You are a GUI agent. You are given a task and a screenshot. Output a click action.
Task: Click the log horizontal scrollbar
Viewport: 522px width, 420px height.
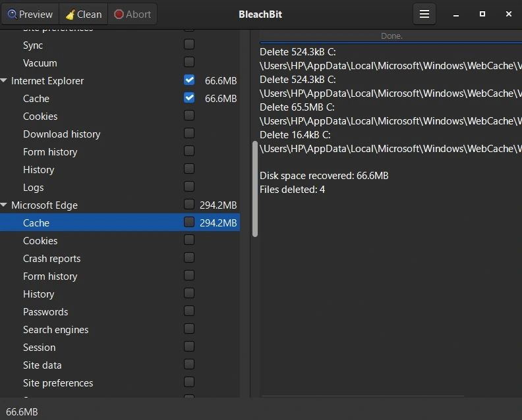tap(362, 396)
